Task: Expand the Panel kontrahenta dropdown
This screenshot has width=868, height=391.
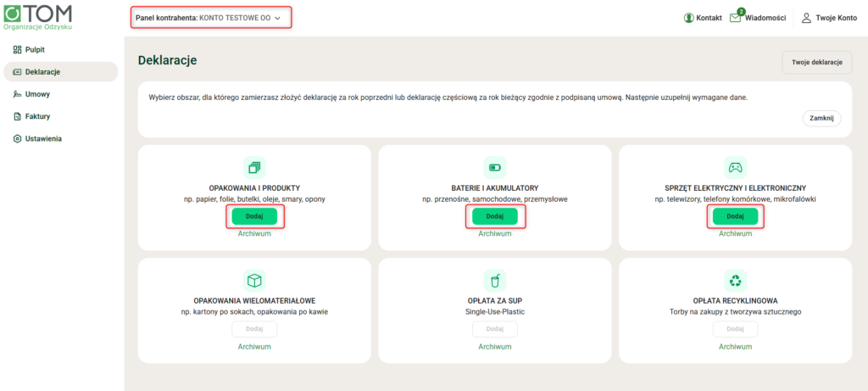Action: click(211, 18)
